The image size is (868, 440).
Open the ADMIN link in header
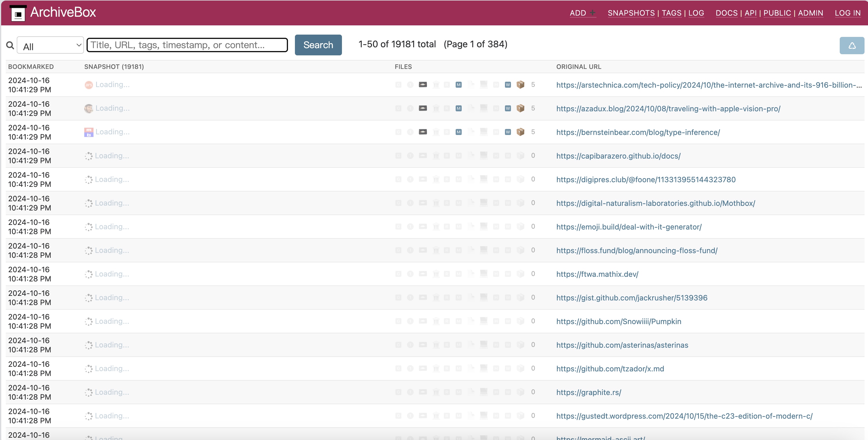(810, 13)
